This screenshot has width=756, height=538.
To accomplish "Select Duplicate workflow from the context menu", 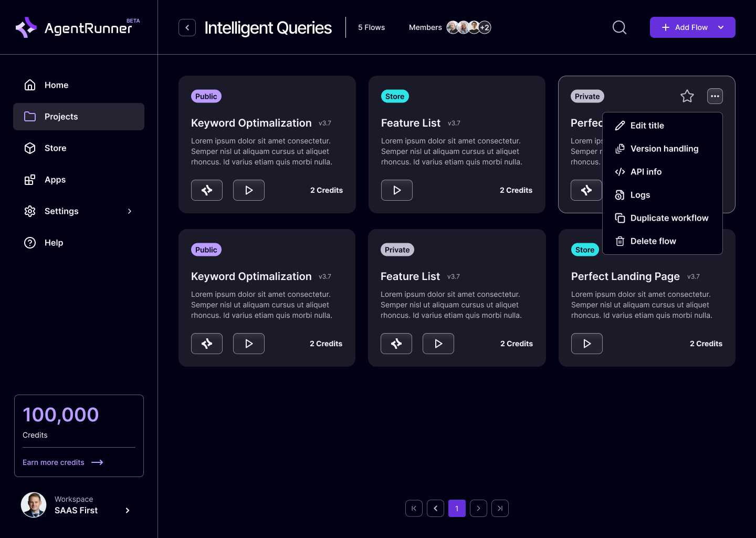I will point(669,218).
